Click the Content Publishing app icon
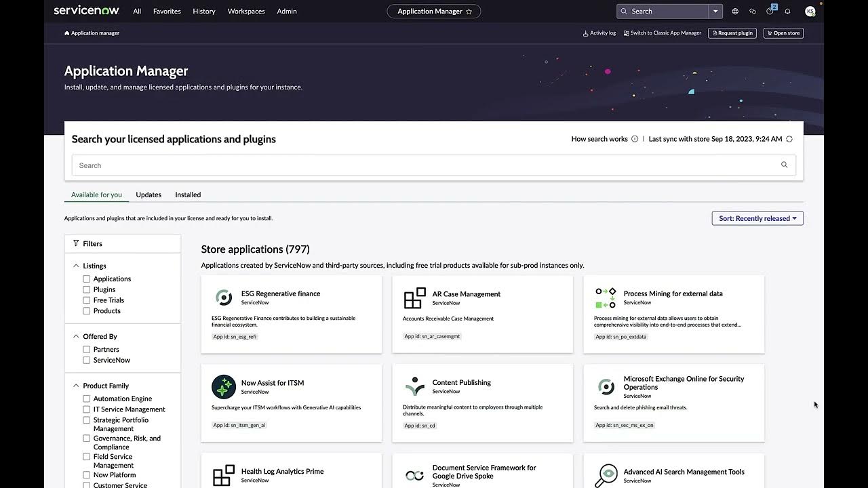 point(414,387)
